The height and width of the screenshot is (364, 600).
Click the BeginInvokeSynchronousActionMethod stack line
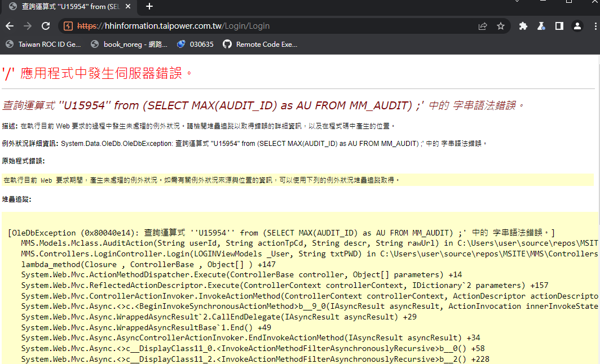coord(309,307)
